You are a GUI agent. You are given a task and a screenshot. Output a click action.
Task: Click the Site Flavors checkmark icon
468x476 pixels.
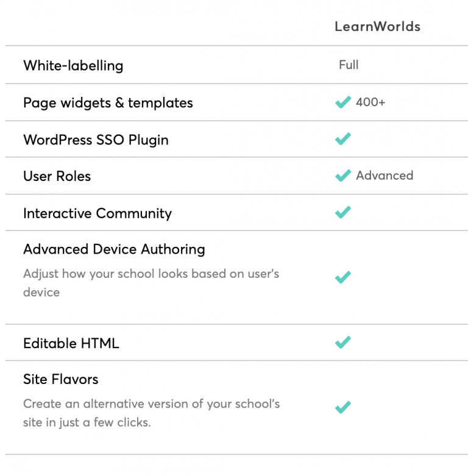point(343,407)
